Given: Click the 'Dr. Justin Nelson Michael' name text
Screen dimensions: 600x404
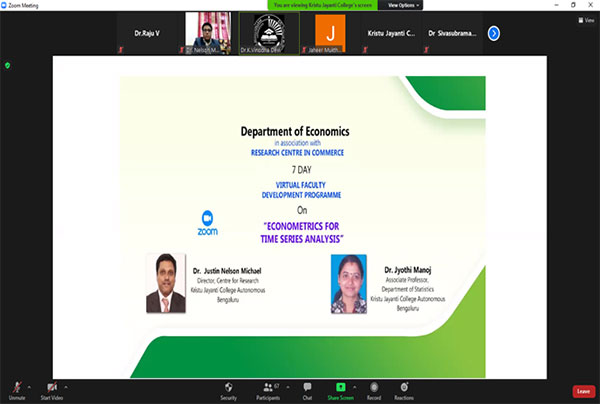Looking at the screenshot, I should point(227,271).
